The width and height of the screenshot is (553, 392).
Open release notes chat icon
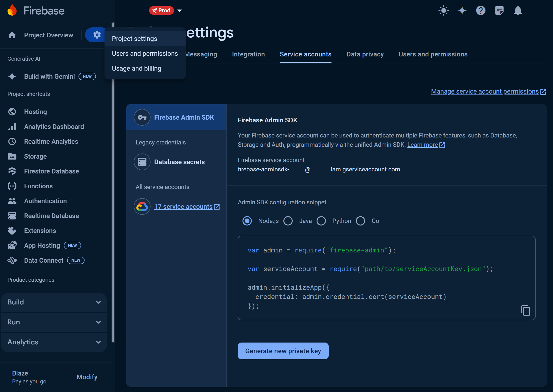click(499, 11)
